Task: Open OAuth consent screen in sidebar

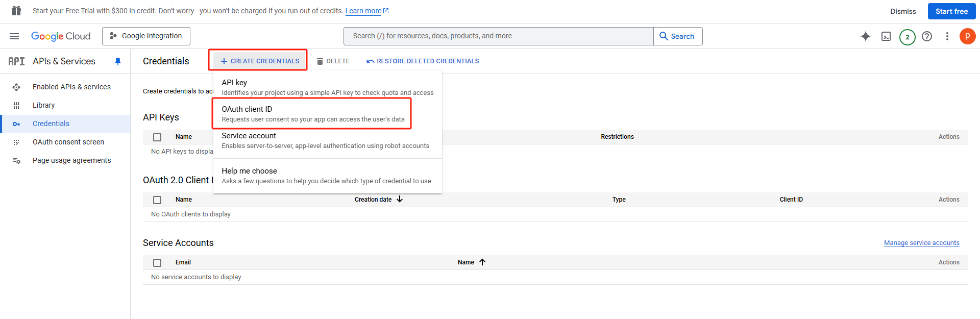Action: click(68, 142)
